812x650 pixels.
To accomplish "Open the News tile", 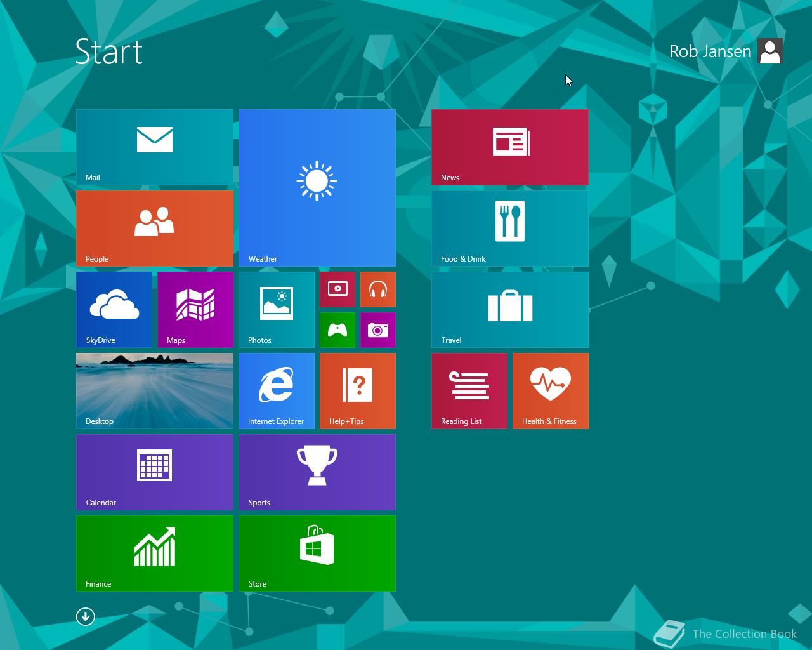I will (x=510, y=147).
